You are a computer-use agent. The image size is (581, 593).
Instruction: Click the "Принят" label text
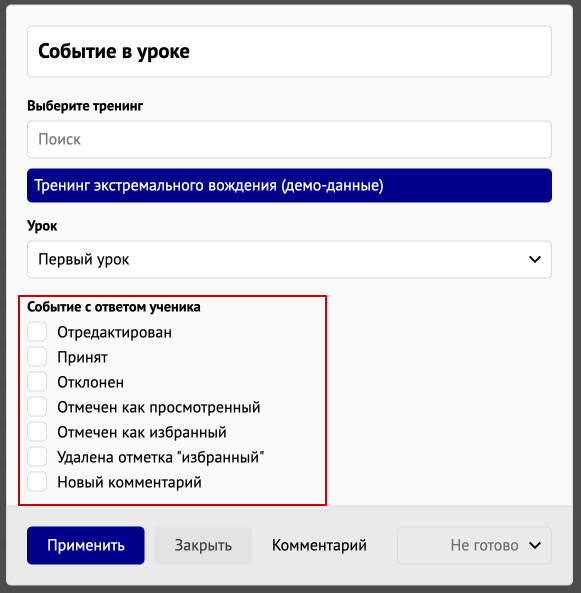82,357
